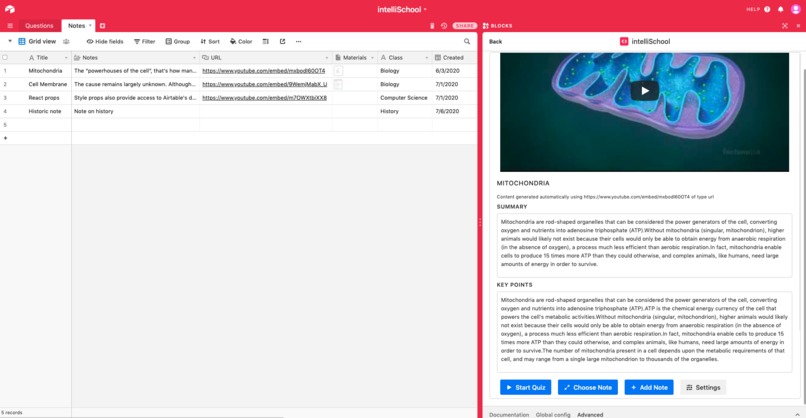
Task: Switch to the Advanced tab
Action: pos(590,414)
